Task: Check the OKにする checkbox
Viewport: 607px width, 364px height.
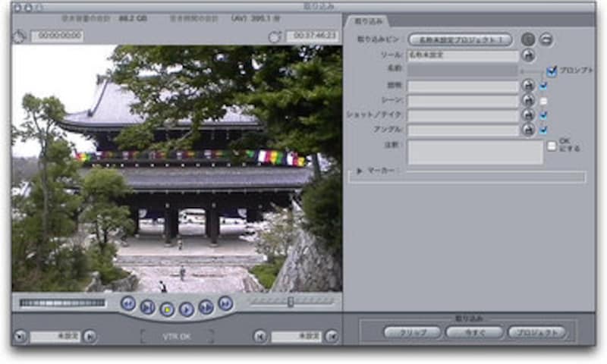Action: [552, 145]
